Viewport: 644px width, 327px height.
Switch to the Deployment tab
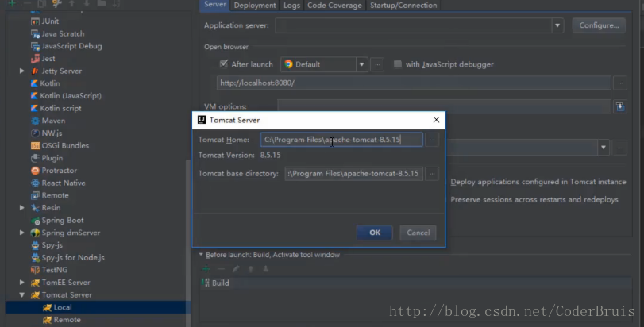coord(255,6)
